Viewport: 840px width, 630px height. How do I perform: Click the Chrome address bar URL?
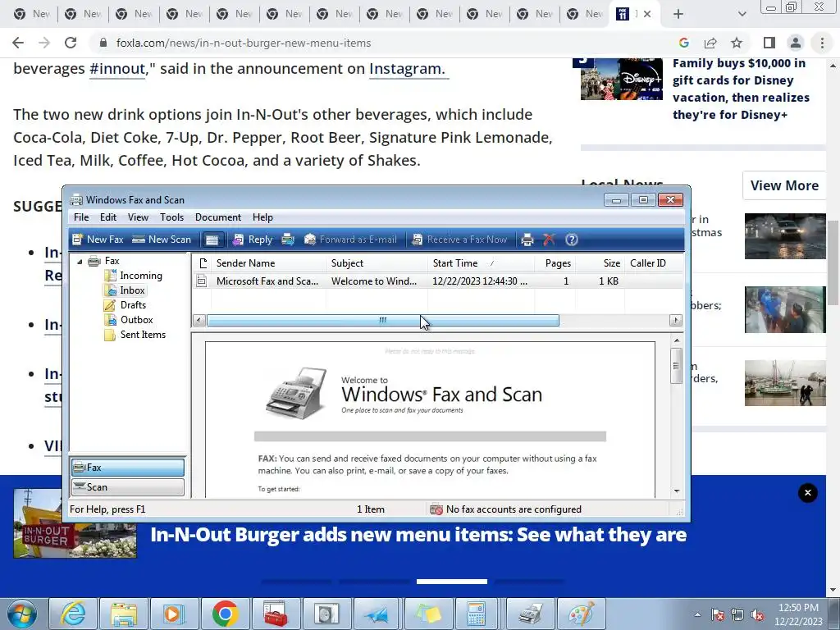coord(243,43)
